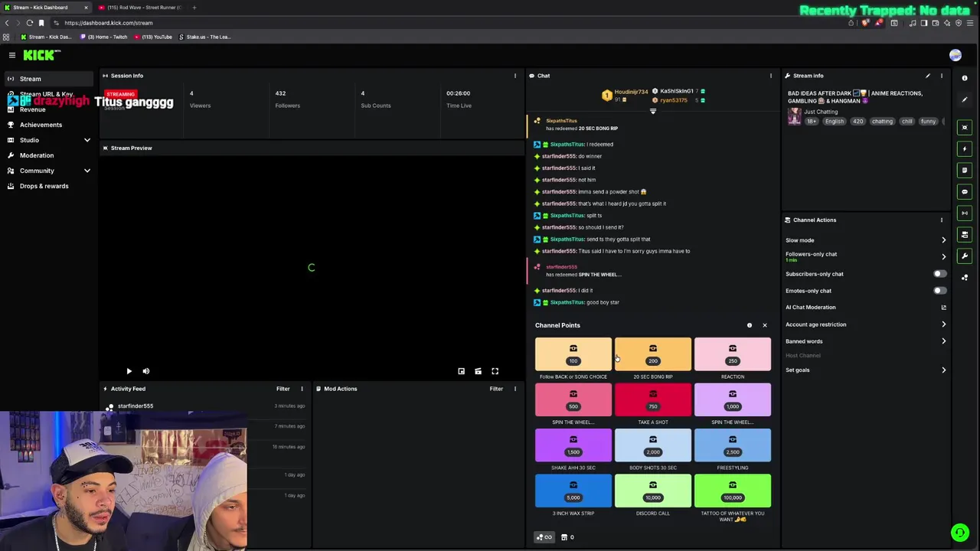Click lightning bolt icon in right toolbar
Viewport: 980px width, 551px height.
(x=965, y=148)
